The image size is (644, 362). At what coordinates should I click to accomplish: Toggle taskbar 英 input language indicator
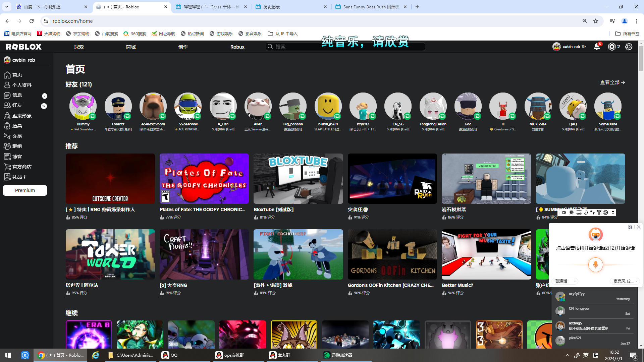pyautogui.click(x=586, y=355)
